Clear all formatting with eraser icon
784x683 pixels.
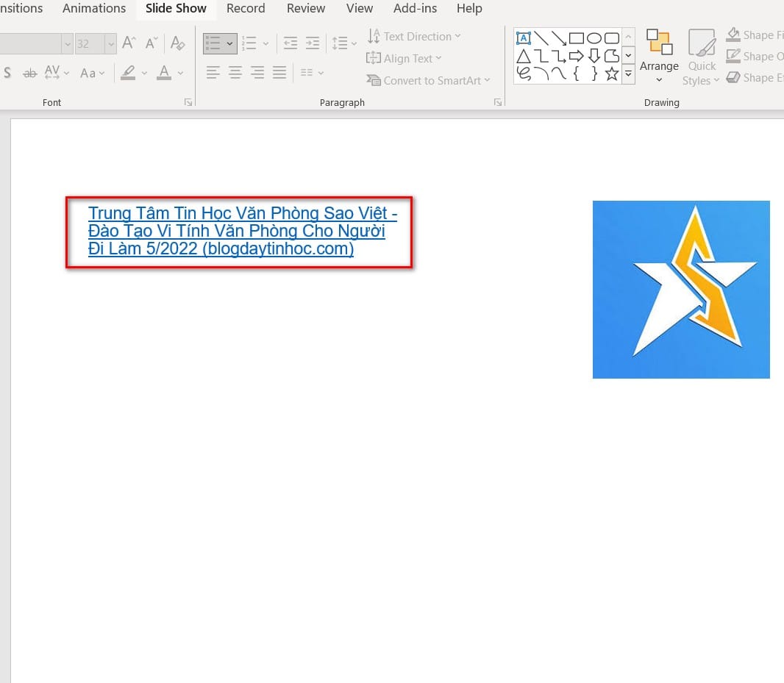click(x=177, y=43)
